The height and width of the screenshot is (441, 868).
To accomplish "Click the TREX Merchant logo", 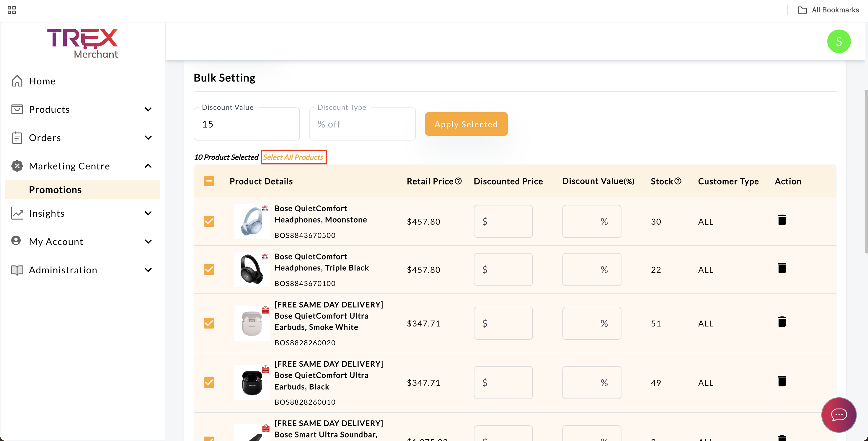I will click(x=83, y=43).
